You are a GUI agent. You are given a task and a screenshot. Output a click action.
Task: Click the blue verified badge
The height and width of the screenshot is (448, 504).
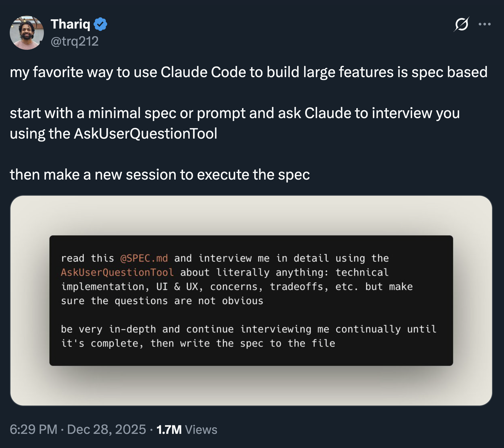coord(100,24)
